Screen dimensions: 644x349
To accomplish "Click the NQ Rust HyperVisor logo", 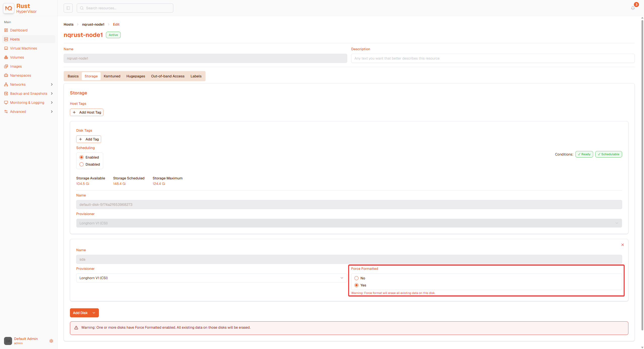I will (20, 8).
